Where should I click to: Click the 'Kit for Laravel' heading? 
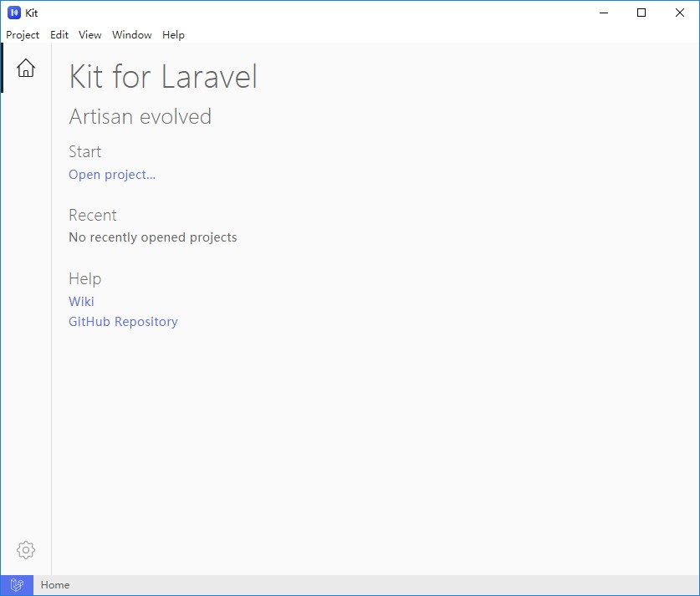pos(163,76)
